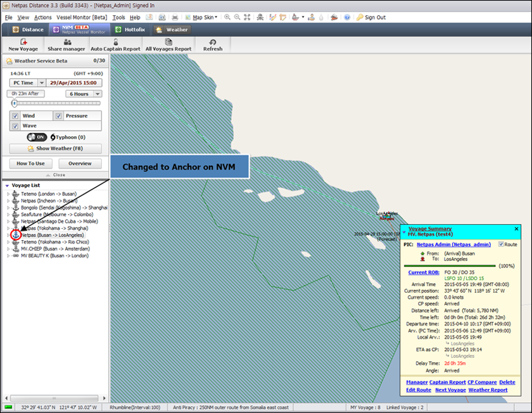Open Share manager via its people icon
532x413 pixels.
coord(68,42)
